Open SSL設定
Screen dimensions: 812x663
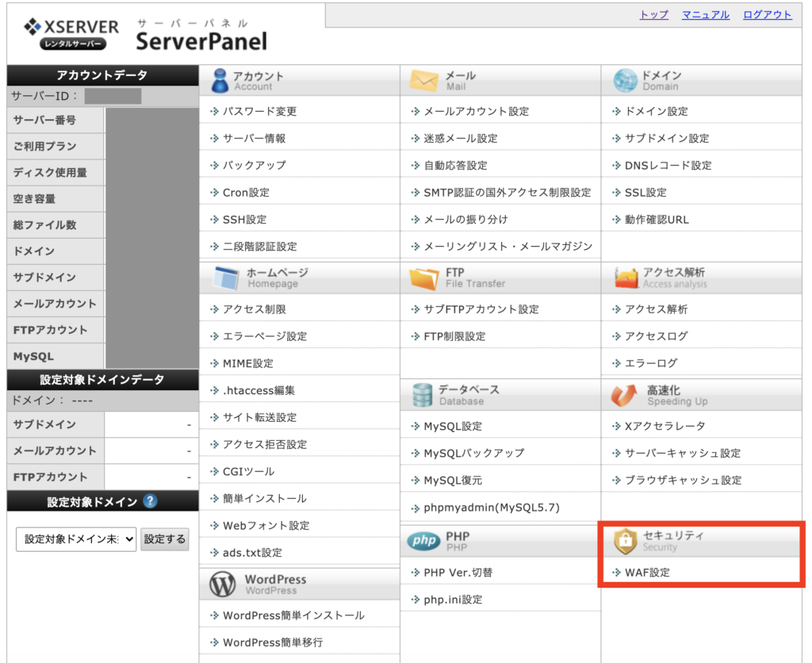pyautogui.click(x=645, y=193)
